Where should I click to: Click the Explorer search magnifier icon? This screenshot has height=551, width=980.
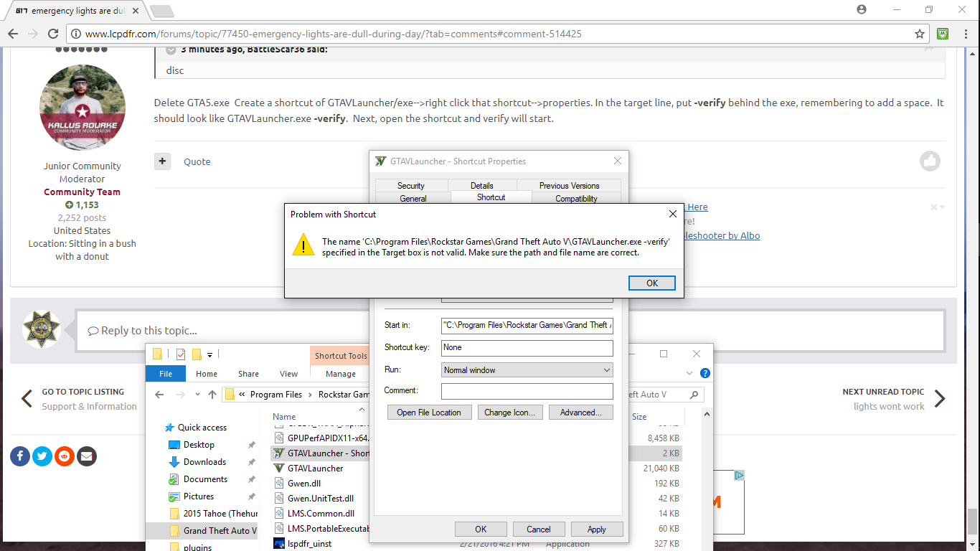tap(694, 395)
